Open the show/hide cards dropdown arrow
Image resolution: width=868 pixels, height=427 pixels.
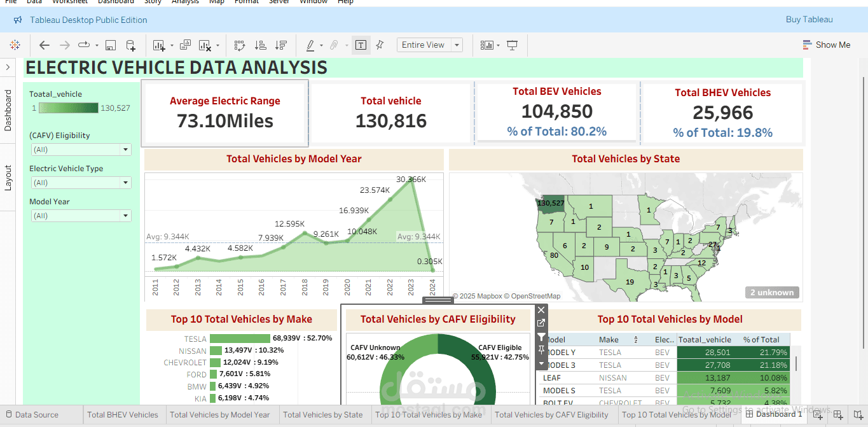(x=498, y=46)
